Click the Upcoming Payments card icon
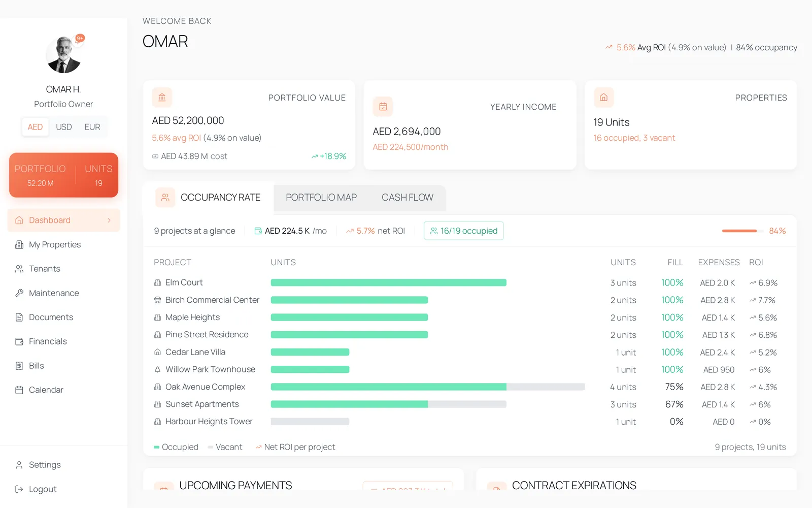This screenshot has width=812, height=508. pyautogui.click(x=163, y=487)
